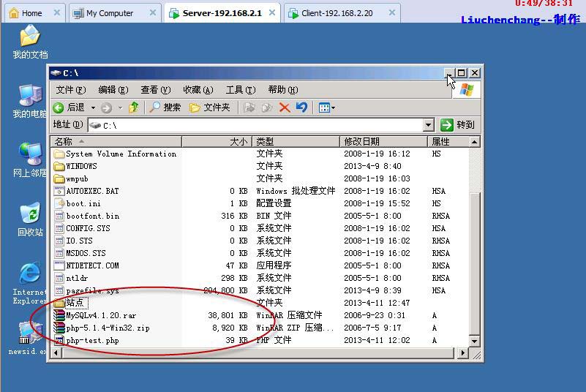
Task: Click the Forward arrow icon in toolbar
Action: coord(107,108)
